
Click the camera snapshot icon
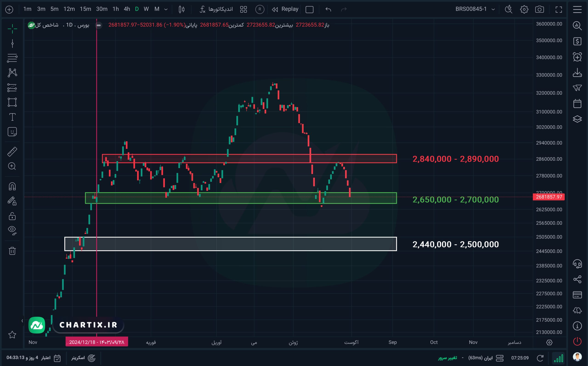coord(539,9)
